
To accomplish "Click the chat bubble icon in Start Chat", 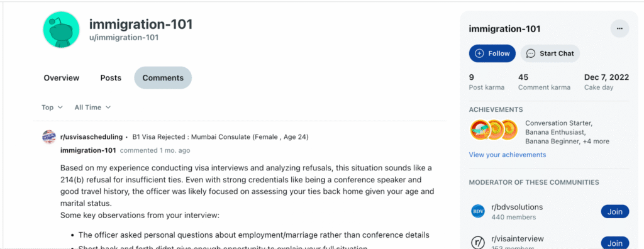I will coord(531,53).
